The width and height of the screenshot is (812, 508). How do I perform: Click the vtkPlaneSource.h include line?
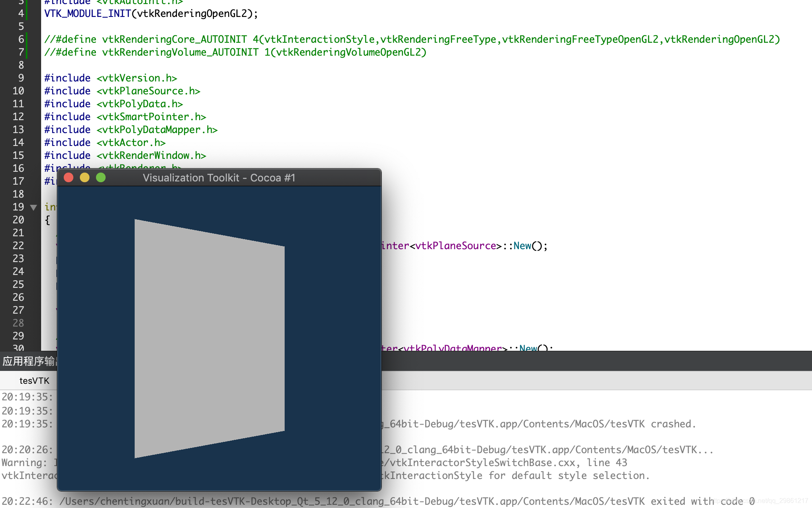[122, 91]
